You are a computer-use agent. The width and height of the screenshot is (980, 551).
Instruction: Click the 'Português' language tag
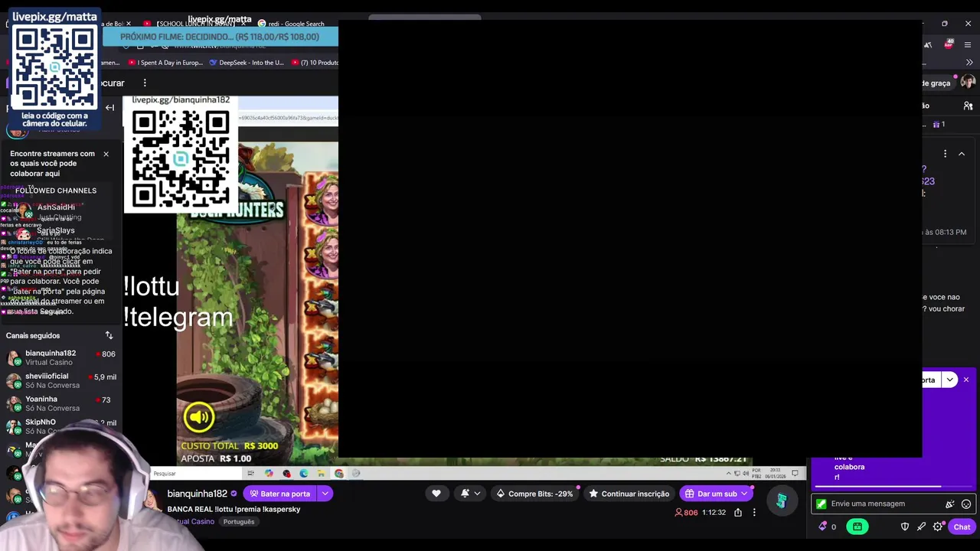239,522
